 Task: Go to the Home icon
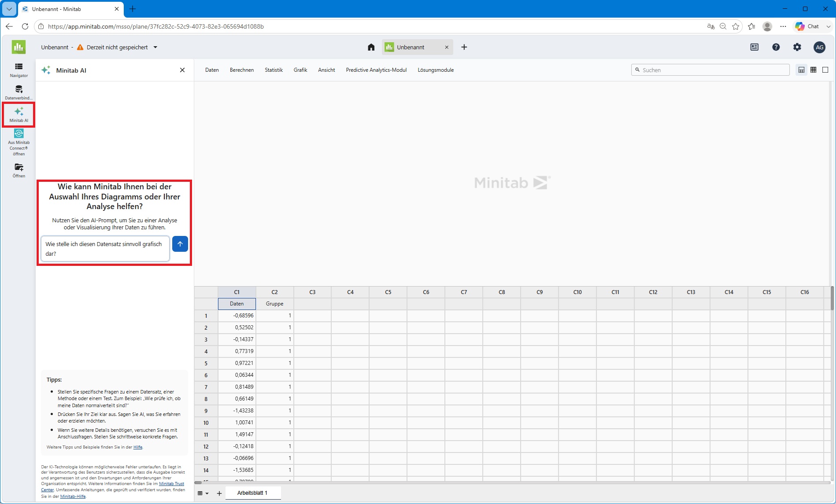click(371, 47)
